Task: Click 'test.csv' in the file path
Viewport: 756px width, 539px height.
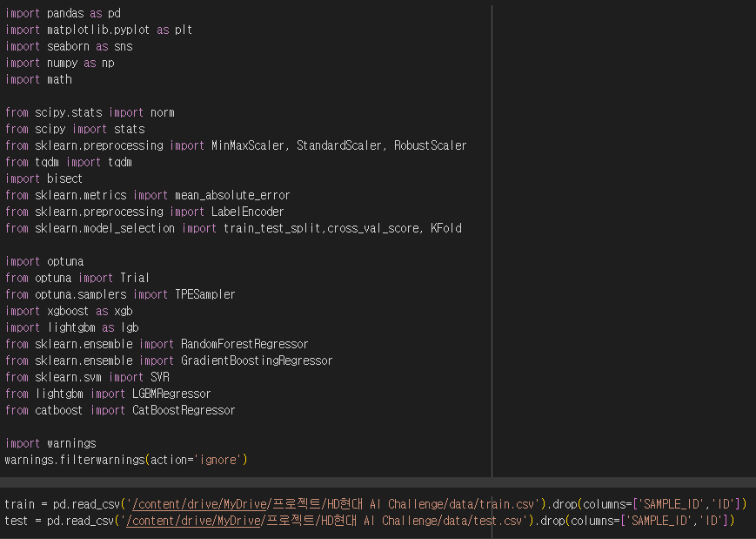Action: (x=497, y=521)
